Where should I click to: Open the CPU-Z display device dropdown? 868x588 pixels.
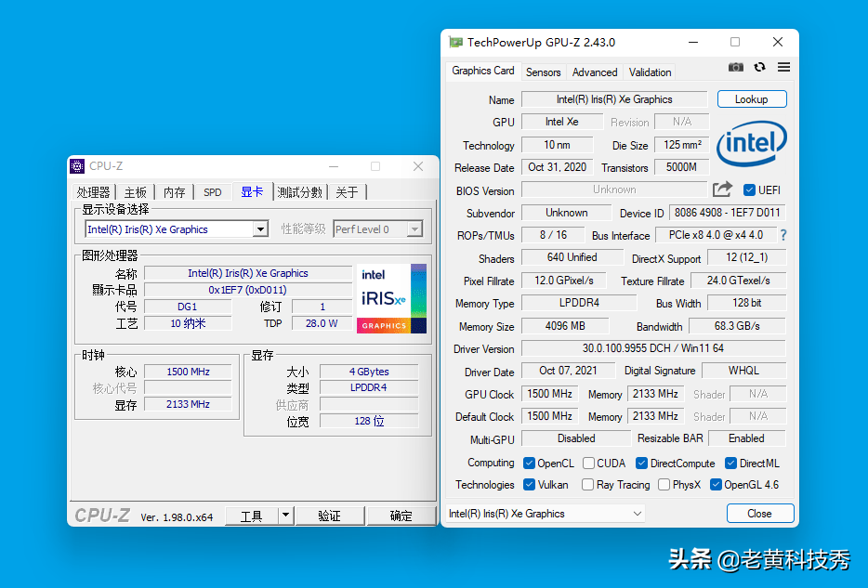(260, 229)
